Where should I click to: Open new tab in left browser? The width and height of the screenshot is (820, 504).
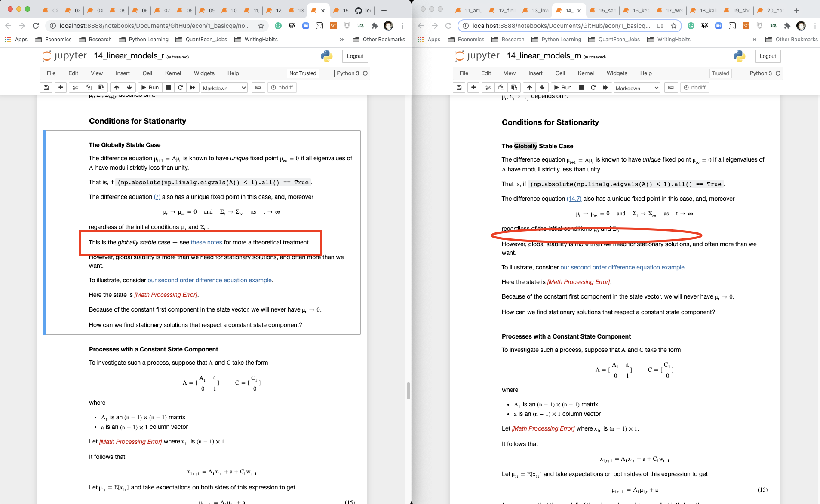[x=384, y=10]
